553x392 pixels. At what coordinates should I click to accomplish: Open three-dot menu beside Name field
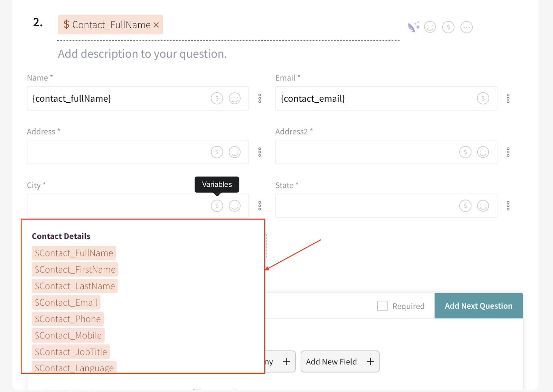click(260, 99)
